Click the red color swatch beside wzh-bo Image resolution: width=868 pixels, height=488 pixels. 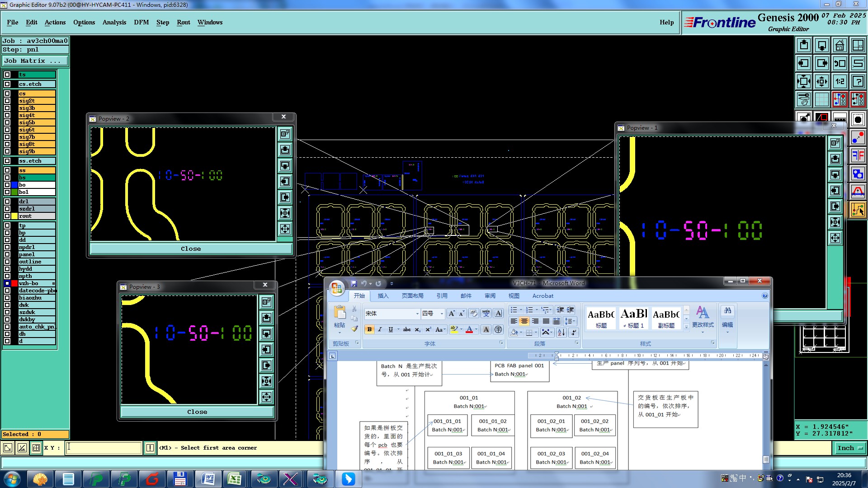click(x=14, y=283)
